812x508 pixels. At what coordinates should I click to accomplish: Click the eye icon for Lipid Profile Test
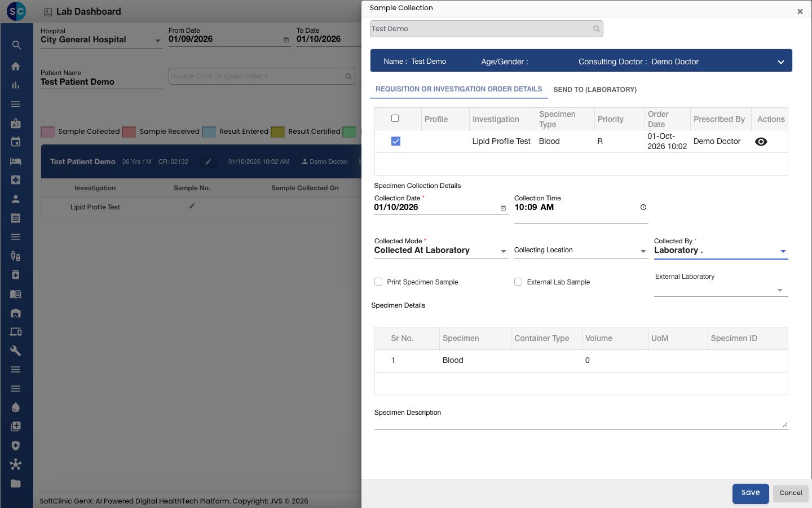pos(761,142)
